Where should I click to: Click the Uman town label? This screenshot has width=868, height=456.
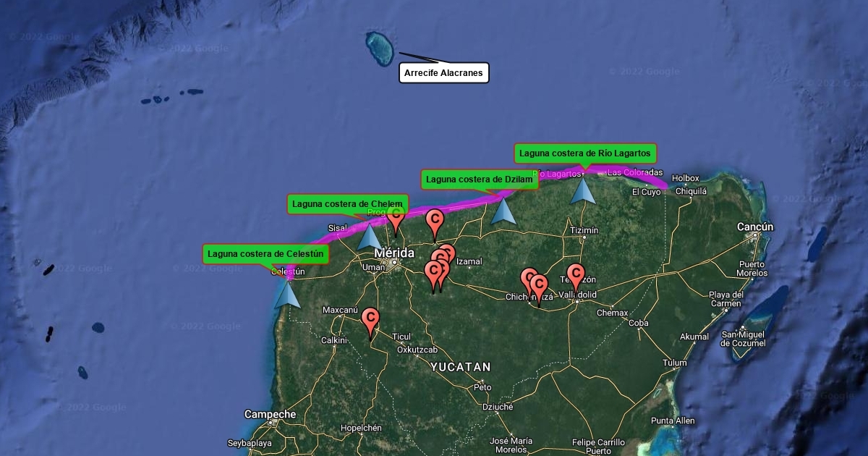click(373, 268)
